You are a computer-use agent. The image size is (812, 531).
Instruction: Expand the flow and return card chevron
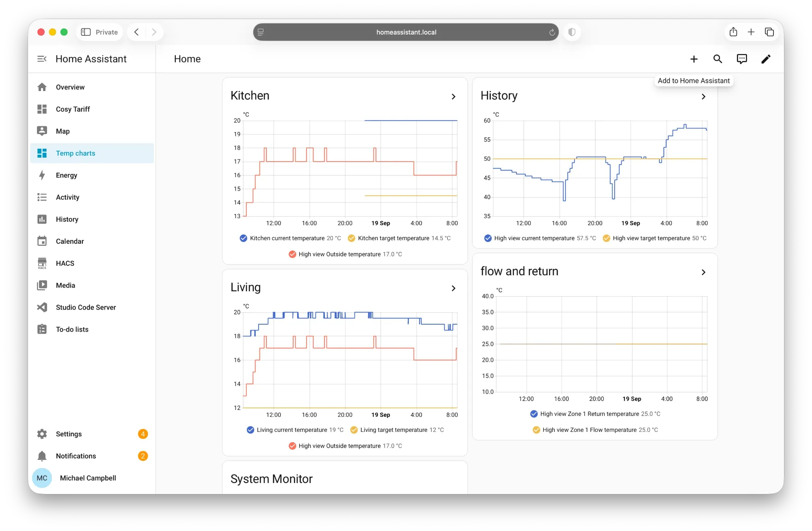[x=704, y=272]
